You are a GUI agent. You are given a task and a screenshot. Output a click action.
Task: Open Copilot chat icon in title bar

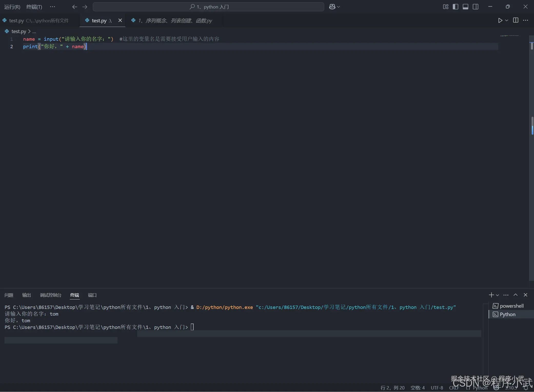point(332,7)
